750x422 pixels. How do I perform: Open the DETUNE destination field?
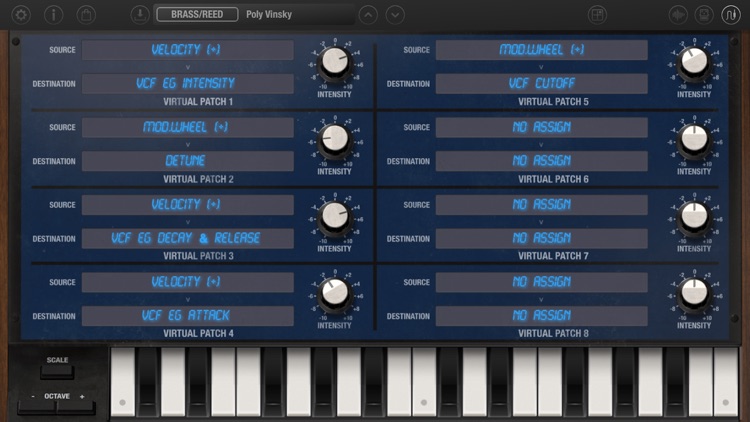tap(188, 161)
